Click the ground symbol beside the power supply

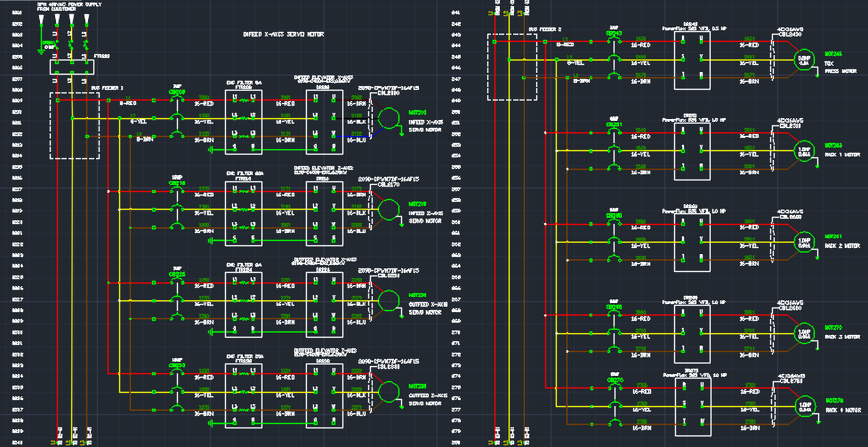pyautogui.click(x=48, y=44)
